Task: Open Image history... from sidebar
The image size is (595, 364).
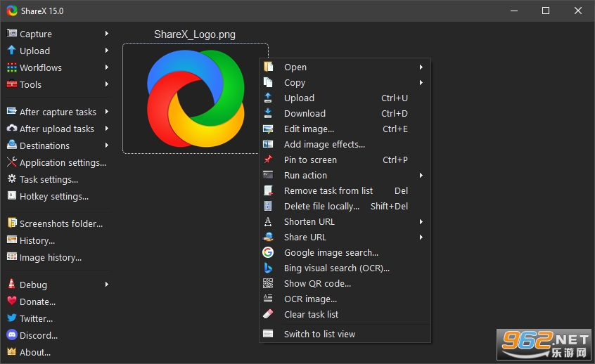Action: 57,257
